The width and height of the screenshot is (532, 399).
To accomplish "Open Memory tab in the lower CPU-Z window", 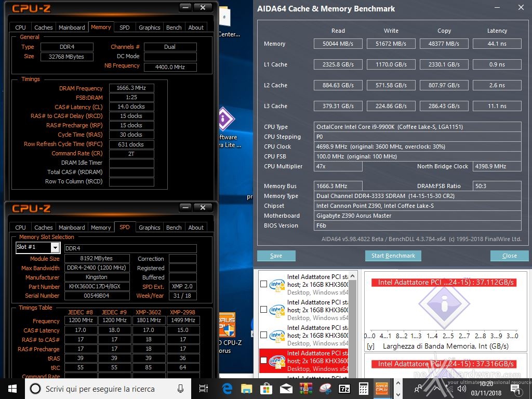I will coord(101,228).
